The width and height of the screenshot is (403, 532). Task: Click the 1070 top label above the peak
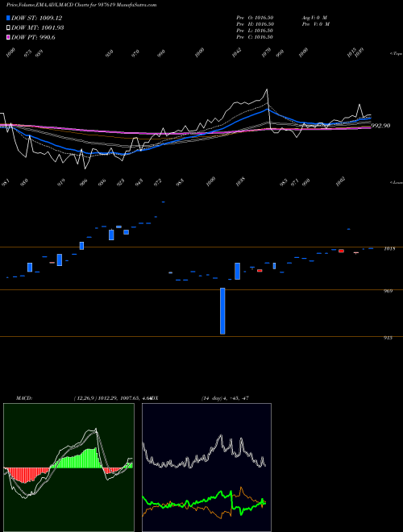point(267,52)
